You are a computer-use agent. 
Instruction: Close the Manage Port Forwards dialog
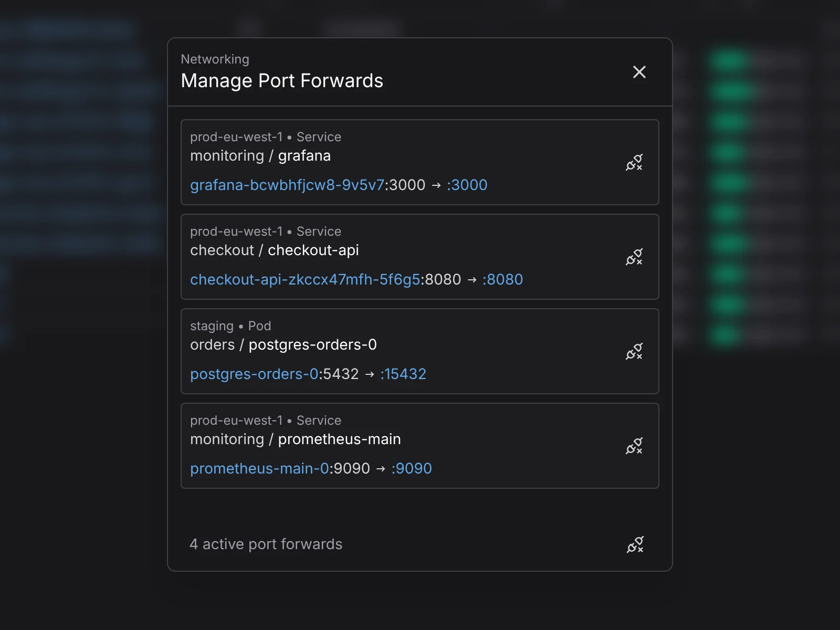(639, 72)
